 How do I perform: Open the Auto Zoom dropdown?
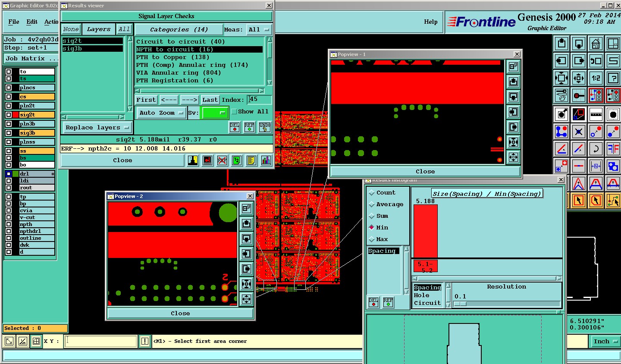(161, 113)
